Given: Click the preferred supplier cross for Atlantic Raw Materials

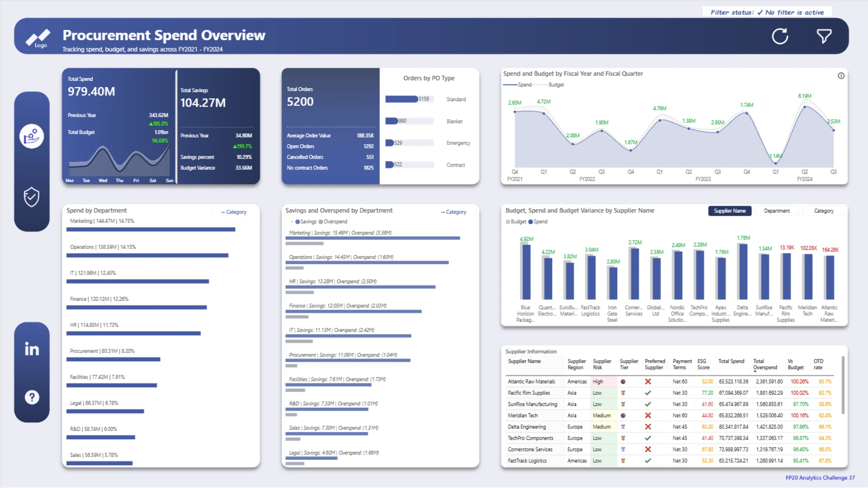Looking at the screenshot, I should (x=648, y=381).
